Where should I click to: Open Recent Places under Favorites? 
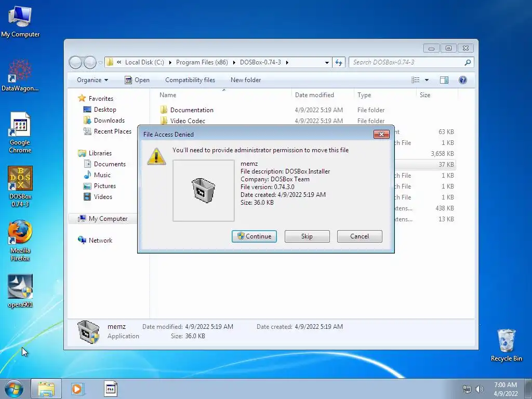coord(107,131)
